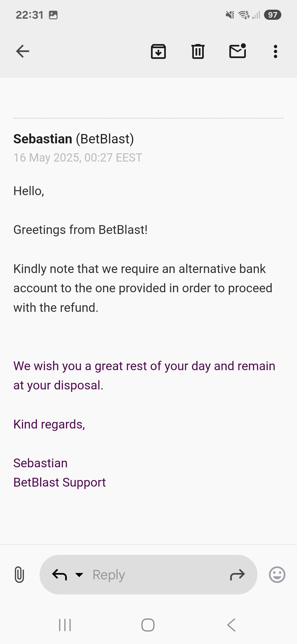Tap the back arrow icon
The width and height of the screenshot is (297, 644).
click(23, 51)
